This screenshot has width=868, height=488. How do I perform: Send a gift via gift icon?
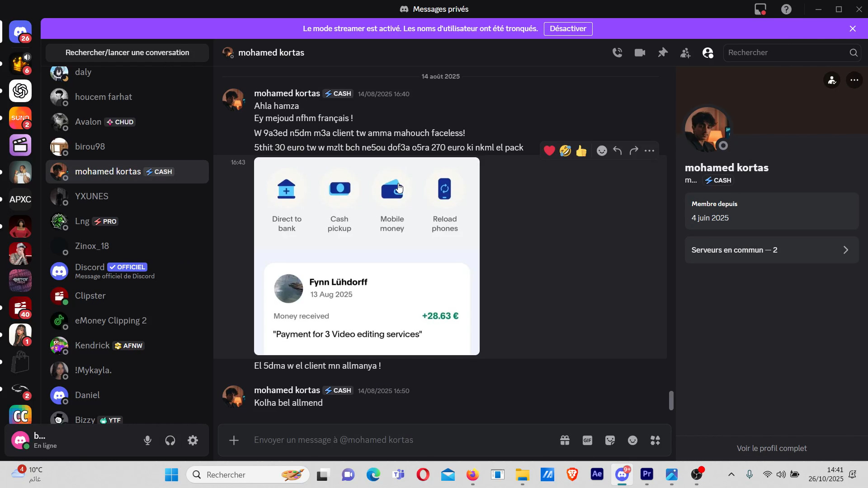point(565,440)
